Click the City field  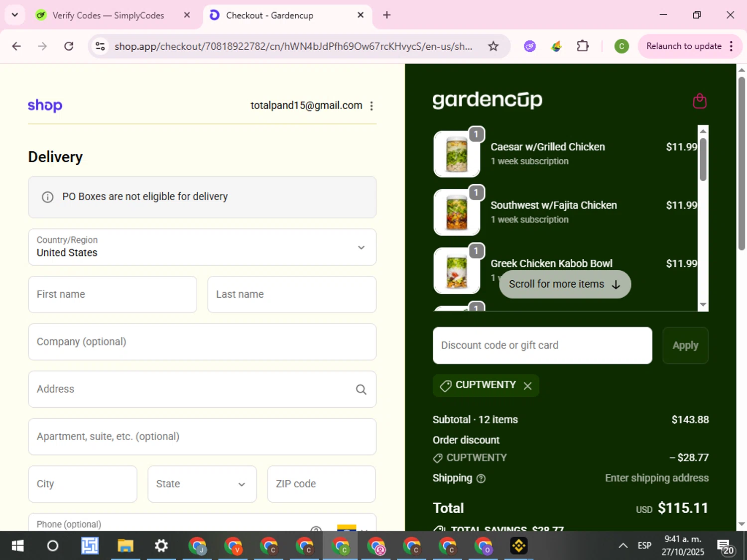point(83,484)
